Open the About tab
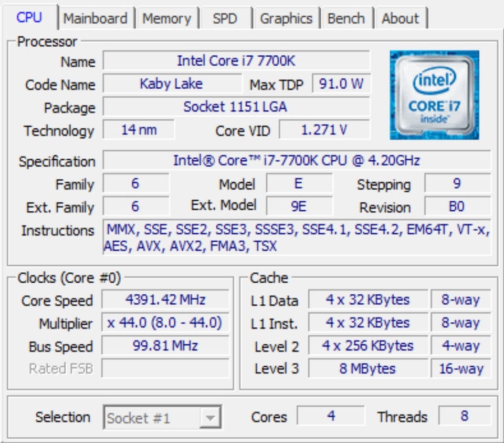The height and width of the screenshot is (443, 504). (x=400, y=19)
